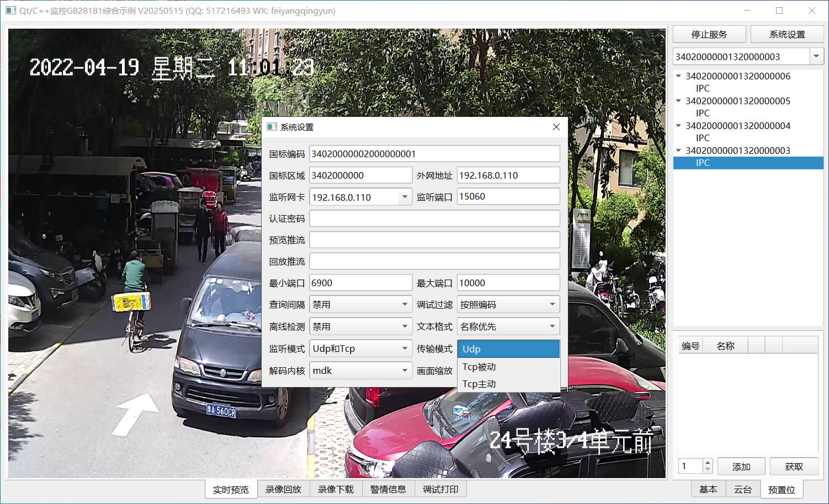Open the device ID combo box arrow
This screenshot has width=829, height=504.
(x=816, y=56)
